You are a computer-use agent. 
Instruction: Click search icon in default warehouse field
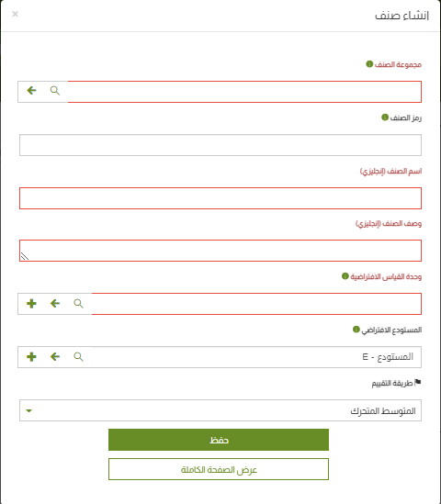click(78, 357)
